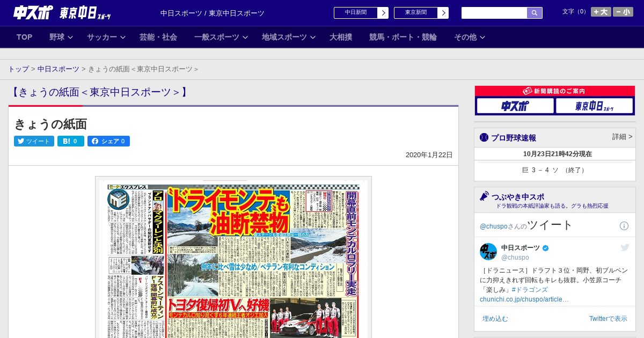
Task: Share article with the ツイート button
Action: (34, 141)
